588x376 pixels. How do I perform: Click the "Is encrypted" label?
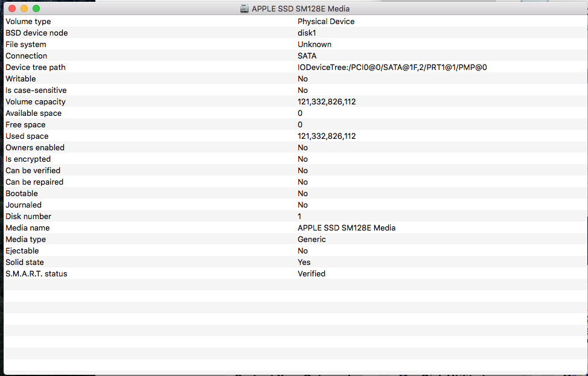pos(28,159)
